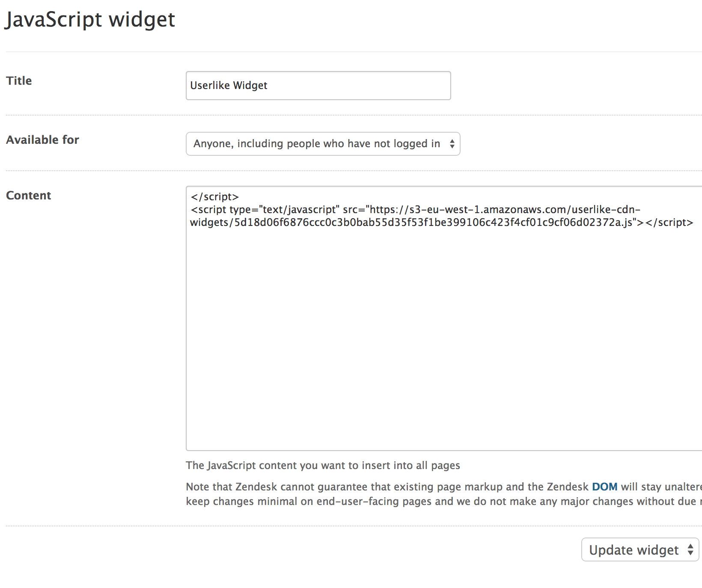Click the JavaScript content help text
Screen dimensions: 702x588
(323, 465)
